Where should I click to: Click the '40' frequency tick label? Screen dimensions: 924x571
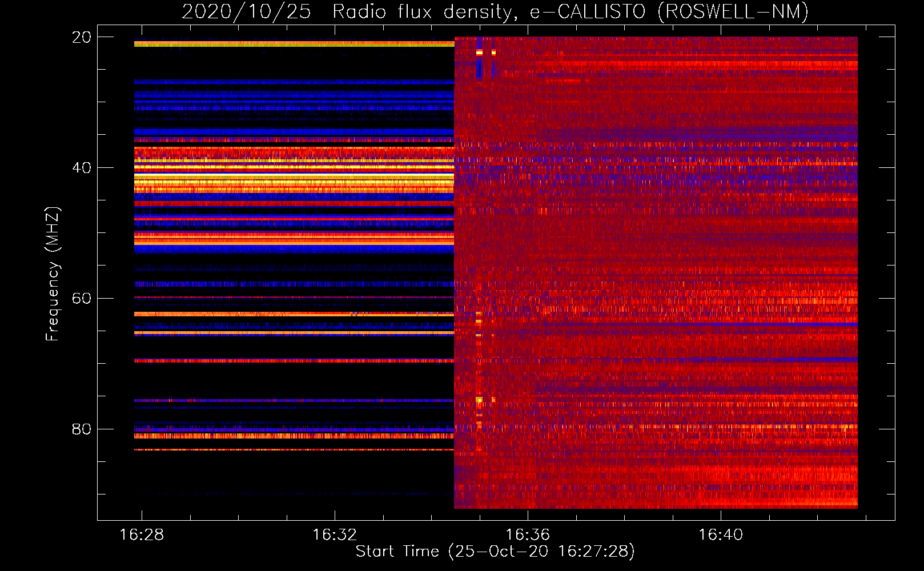click(81, 168)
